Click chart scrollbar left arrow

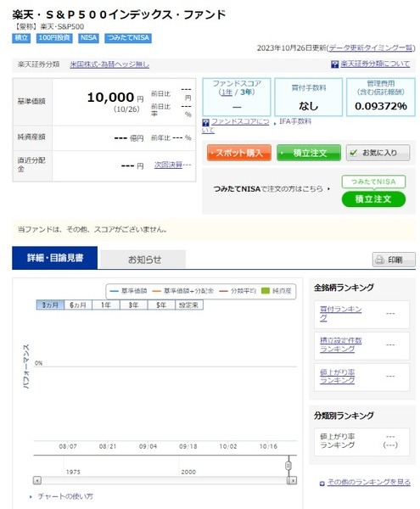coord(37,480)
